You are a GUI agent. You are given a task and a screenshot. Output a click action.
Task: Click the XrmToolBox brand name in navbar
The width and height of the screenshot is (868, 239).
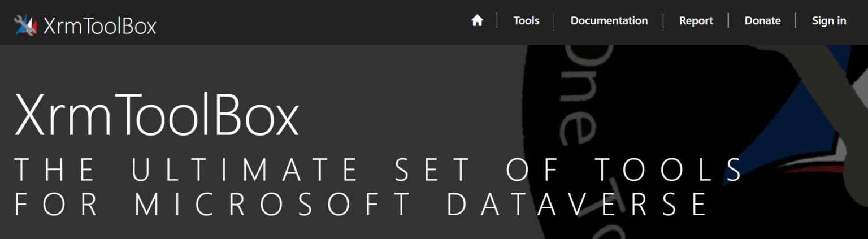click(100, 25)
